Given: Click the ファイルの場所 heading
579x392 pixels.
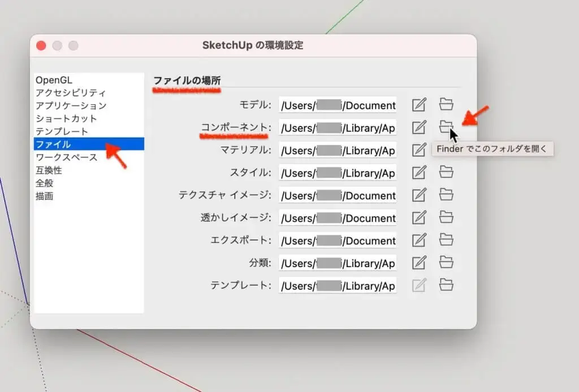Looking at the screenshot, I should (x=187, y=80).
